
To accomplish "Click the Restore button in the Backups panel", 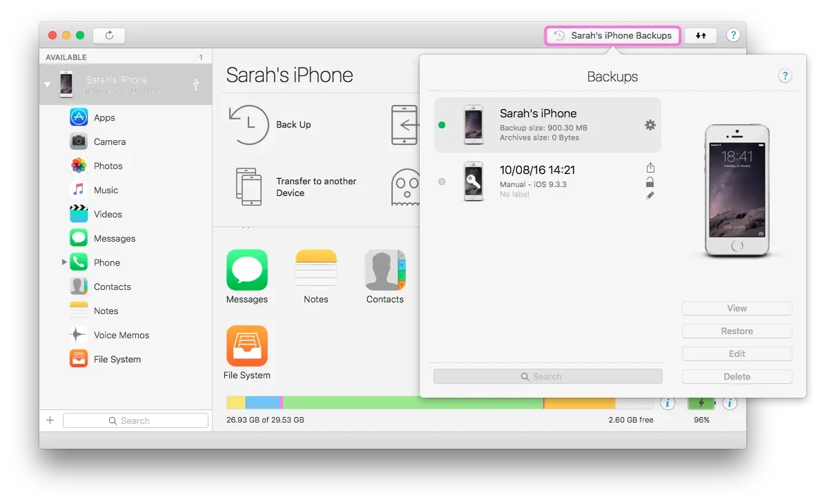I will coord(737,331).
